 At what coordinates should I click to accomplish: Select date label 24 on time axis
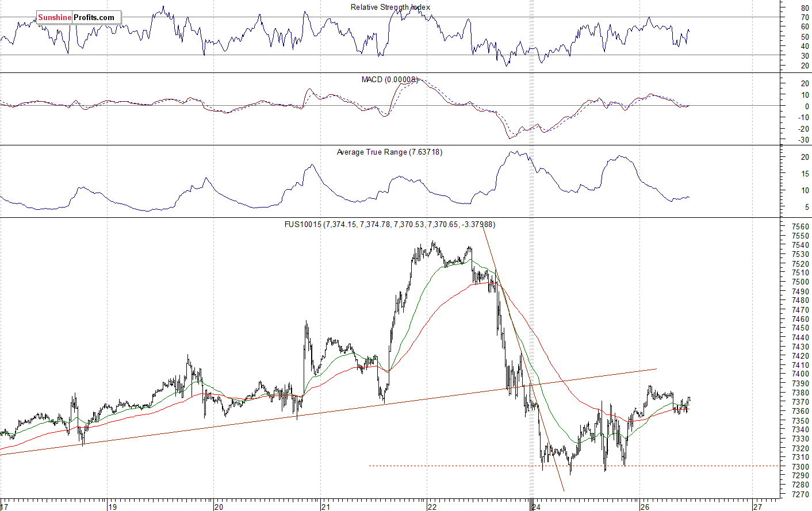point(536,507)
